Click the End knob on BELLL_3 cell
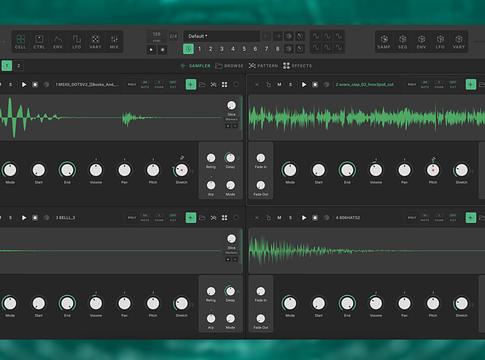Image resolution: width=485 pixels, height=360 pixels. coord(67,303)
